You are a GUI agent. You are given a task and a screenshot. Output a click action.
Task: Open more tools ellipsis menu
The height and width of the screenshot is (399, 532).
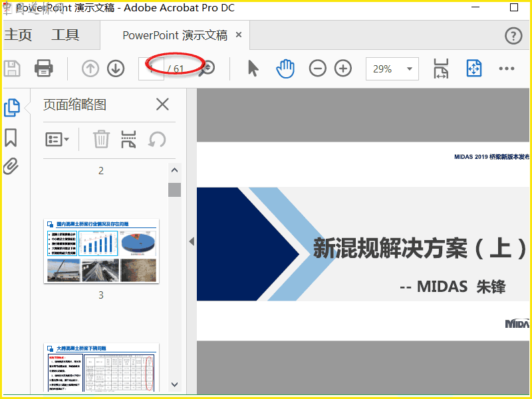[x=507, y=68]
